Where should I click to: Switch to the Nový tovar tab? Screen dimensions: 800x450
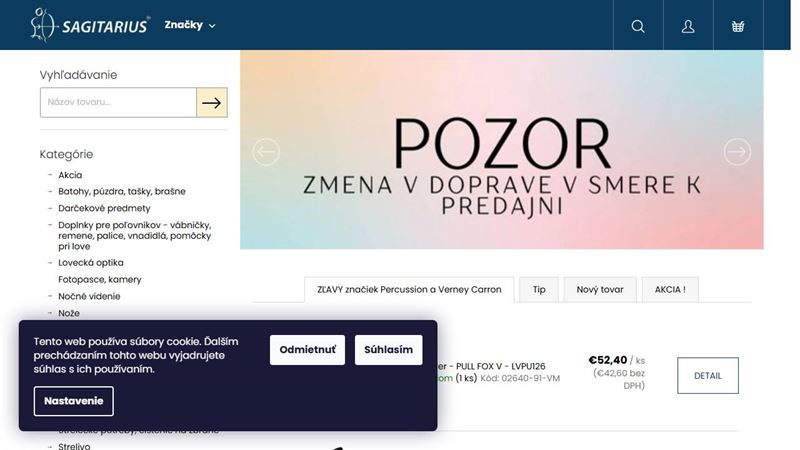pos(600,289)
